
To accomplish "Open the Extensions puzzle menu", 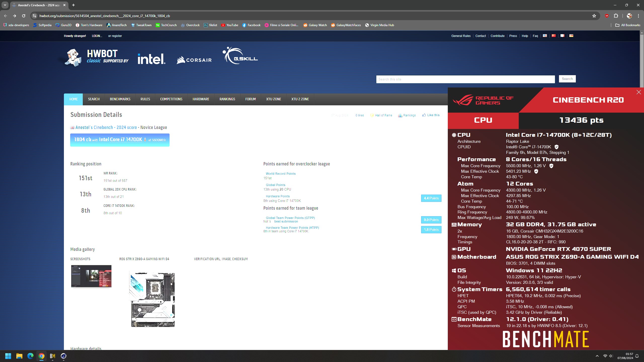I will 616,16.
